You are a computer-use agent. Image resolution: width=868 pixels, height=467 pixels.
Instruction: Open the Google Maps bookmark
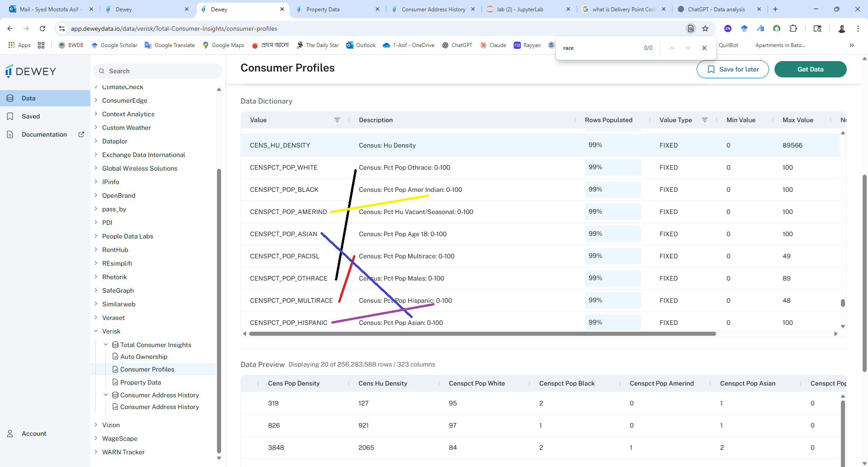pos(223,45)
